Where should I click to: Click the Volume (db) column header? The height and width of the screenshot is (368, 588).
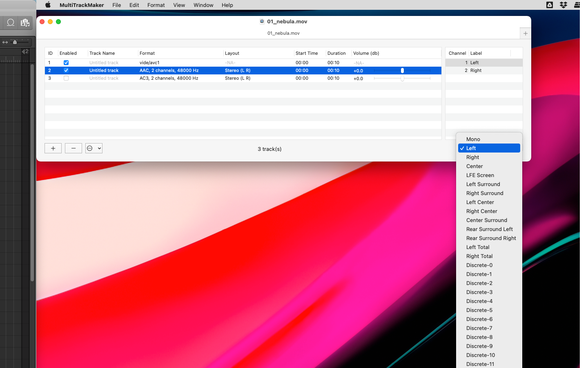pos(366,53)
